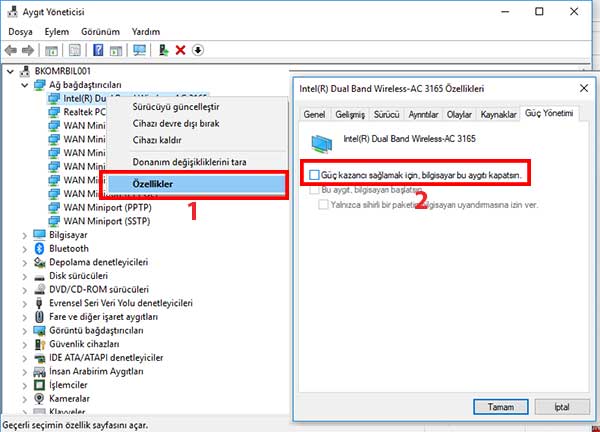600x432 pixels.
Task: Collapse the Ağ bağdaştırıcıları node
Action: click(25, 85)
